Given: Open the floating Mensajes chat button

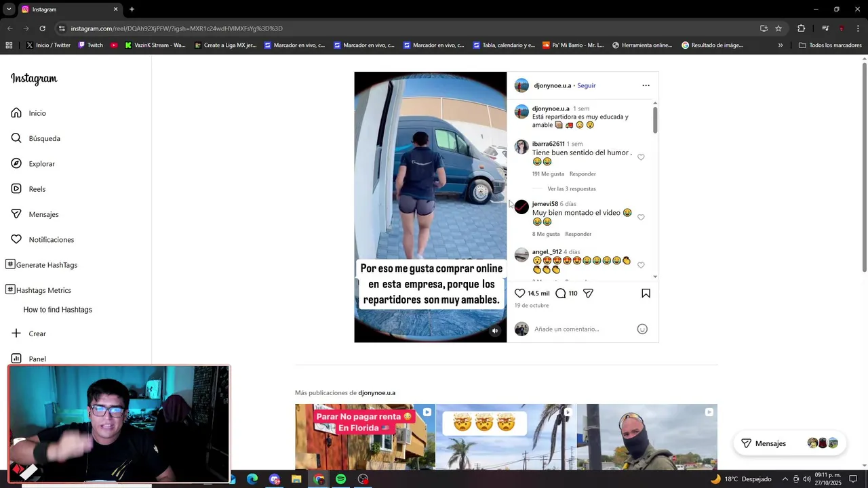Looking at the screenshot, I should click(790, 443).
